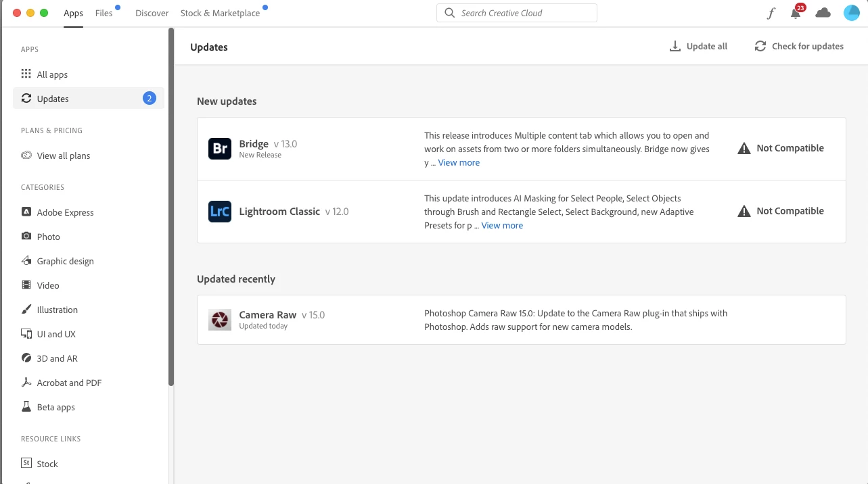The width and height of the screenshot is (868, 484).
Task: Switch to the Discover tab
Action: pyautogui.click(x=152, y=13)
